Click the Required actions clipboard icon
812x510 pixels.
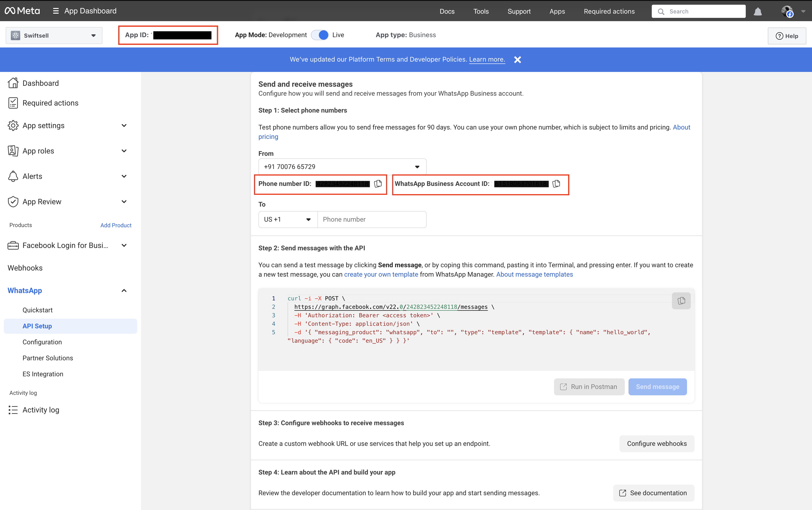coord(13,103)
